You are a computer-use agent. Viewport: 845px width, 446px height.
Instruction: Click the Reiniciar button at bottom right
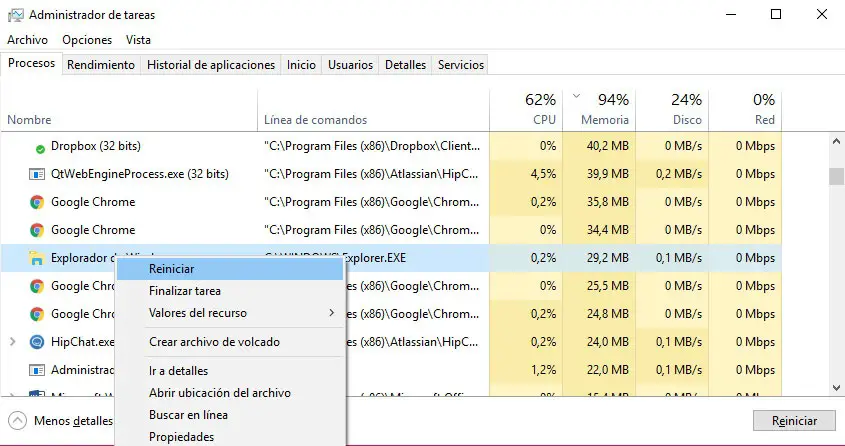coord(794,421)
